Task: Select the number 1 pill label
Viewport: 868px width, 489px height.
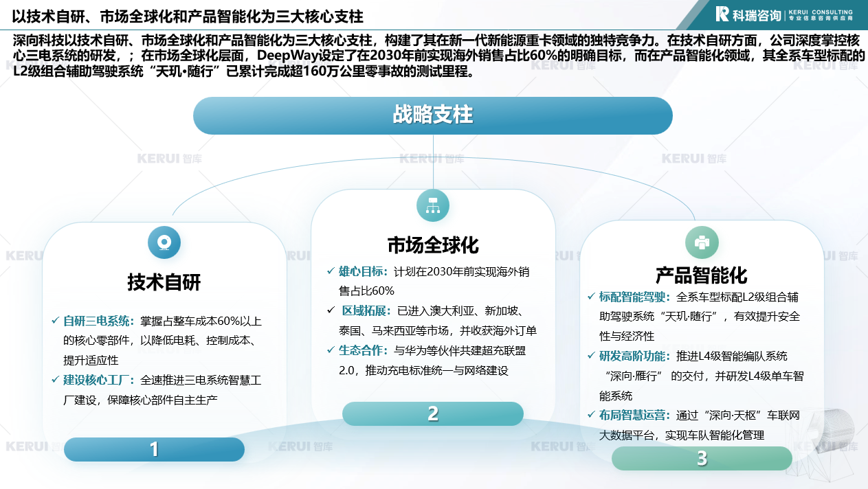Action: pos(154,450)
